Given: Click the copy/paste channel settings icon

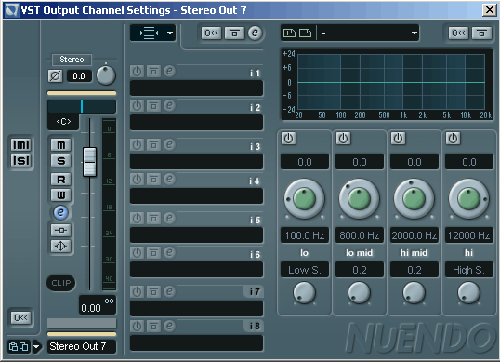Looking at the screenshot, I should [19, 347].
